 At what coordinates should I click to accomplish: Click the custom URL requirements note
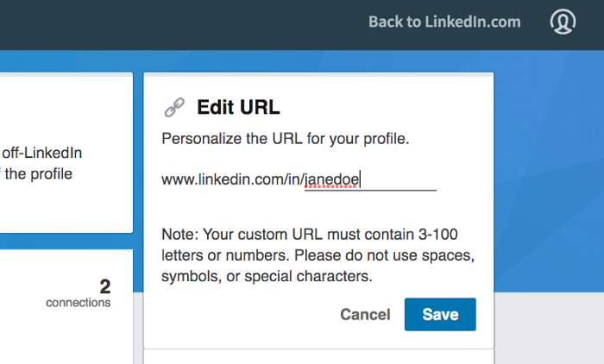point(318,255)
